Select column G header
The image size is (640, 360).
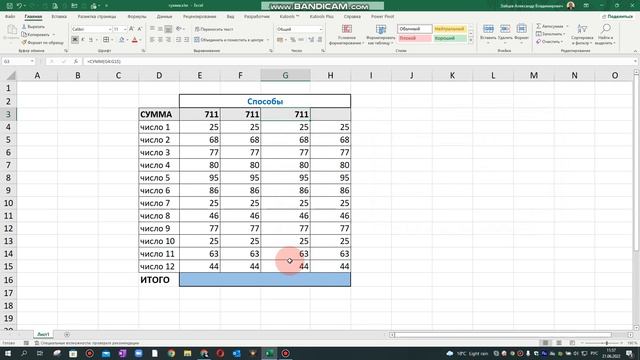[285, 76]
